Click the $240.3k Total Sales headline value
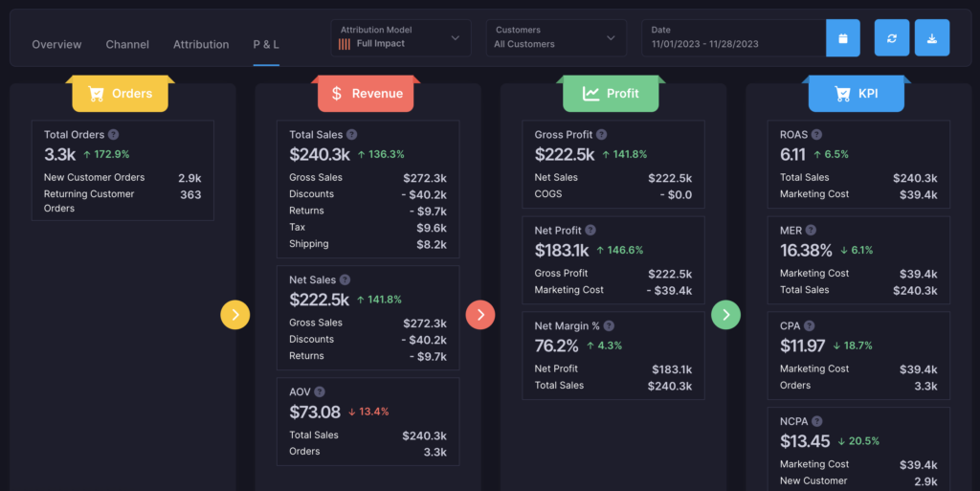The width and height of the screenshot is (980, 491). pos(320,154)
